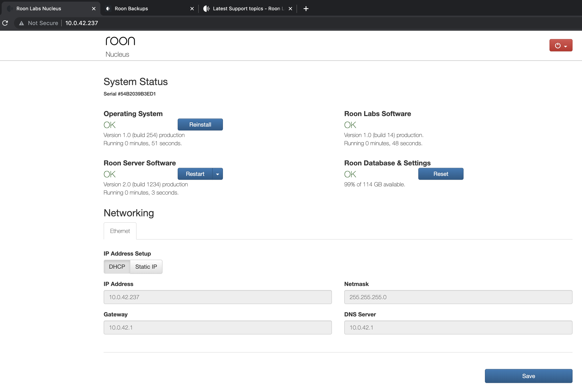This screenshot has height=392, width=582.
Task: Switch IP setup to Static IP
Action: 146,267
